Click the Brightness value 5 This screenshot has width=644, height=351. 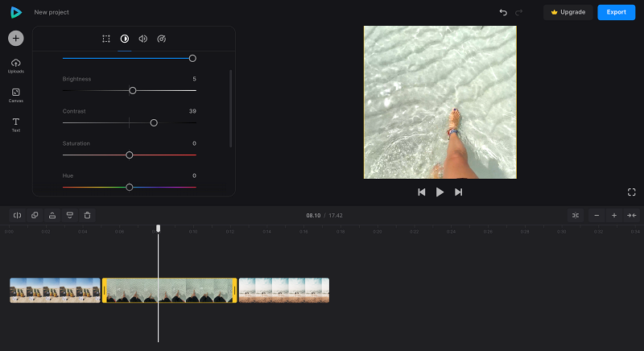coord(194,79)
